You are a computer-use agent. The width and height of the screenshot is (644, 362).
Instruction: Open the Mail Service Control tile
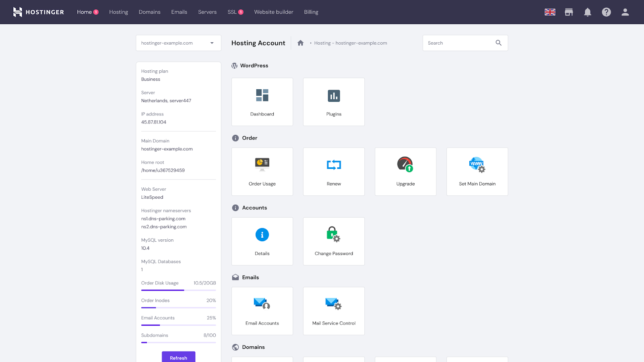(x=334, y=311)
